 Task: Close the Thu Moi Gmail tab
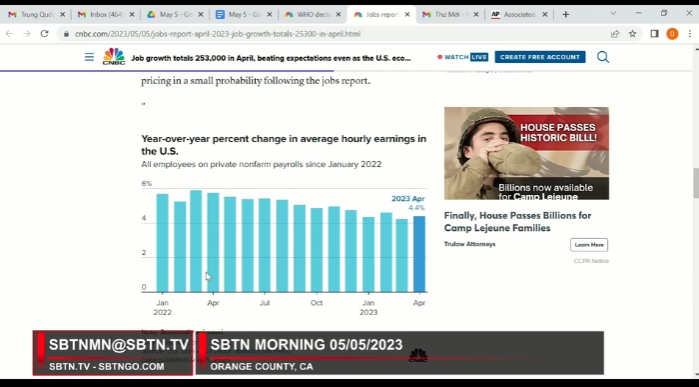pyautogui.click(x=476, y=15)
